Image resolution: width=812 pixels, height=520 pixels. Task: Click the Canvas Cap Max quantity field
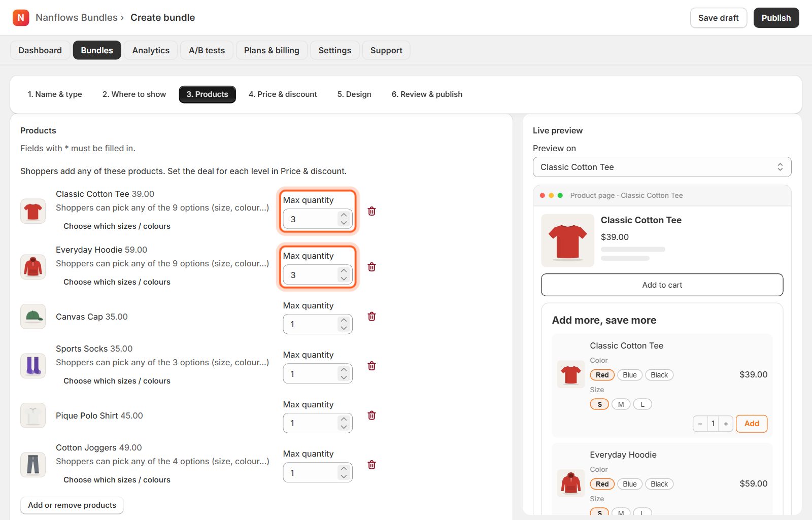(318, 324)
